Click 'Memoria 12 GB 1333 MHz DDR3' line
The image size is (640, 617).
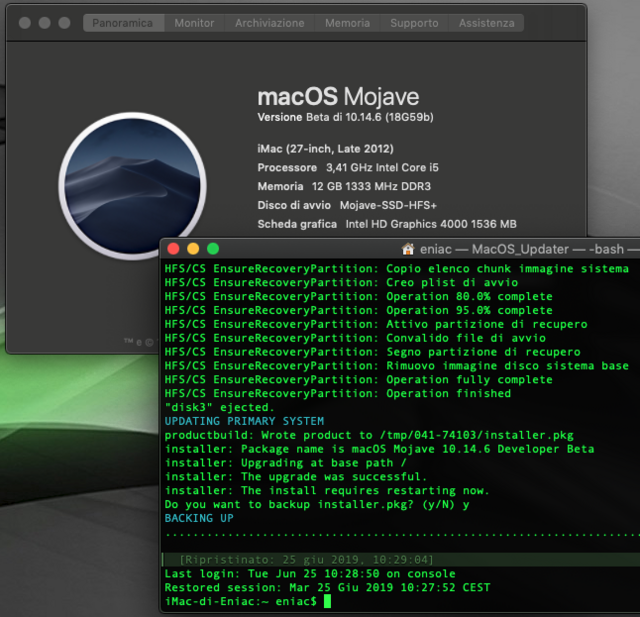pos(344,186)
